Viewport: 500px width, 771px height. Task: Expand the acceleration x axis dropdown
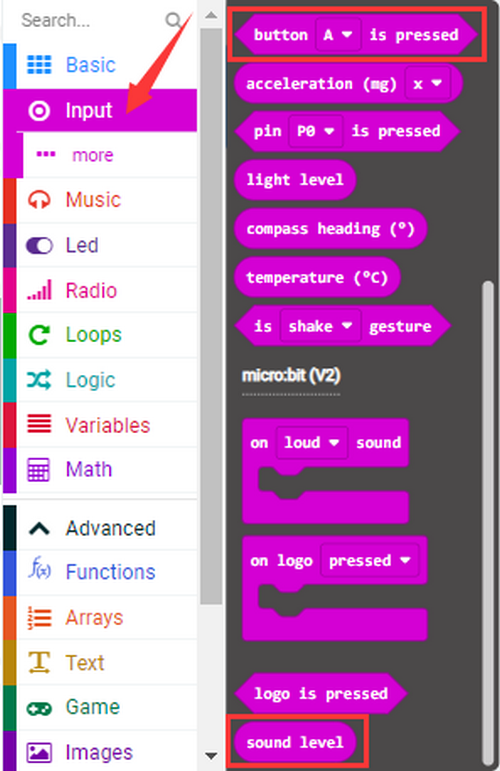(x=427, y=84)
